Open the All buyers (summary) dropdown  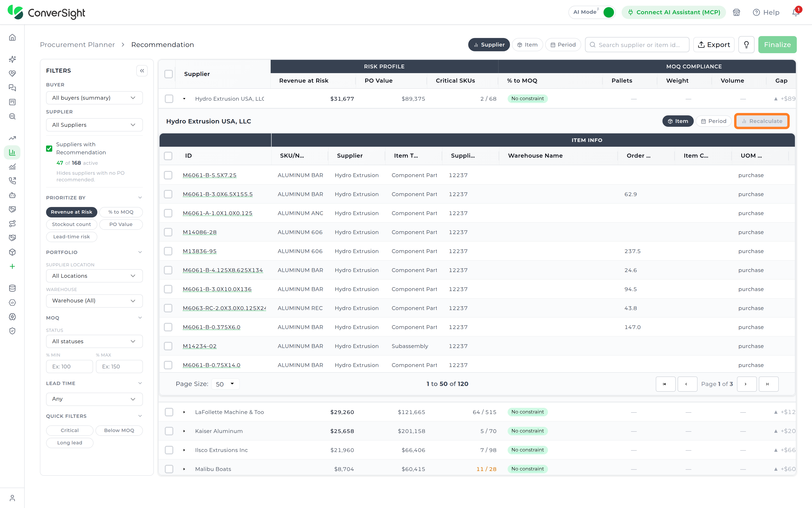(94, 98)
